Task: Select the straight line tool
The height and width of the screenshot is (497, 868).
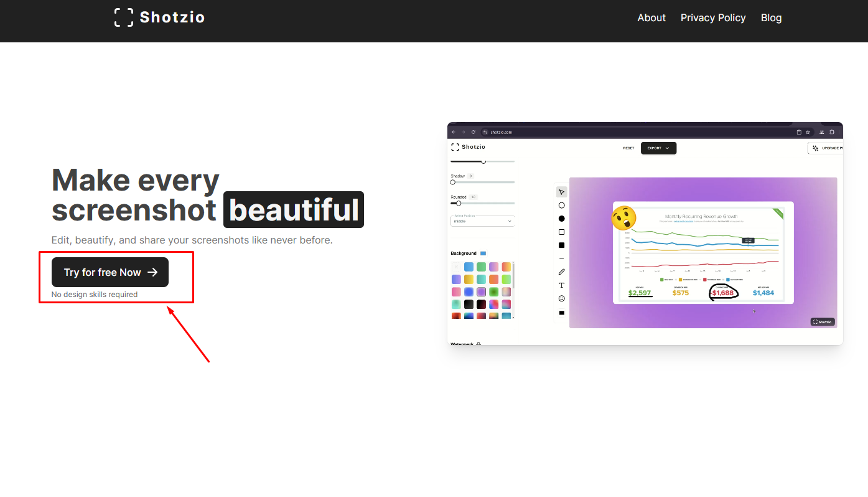Action: 561,258
